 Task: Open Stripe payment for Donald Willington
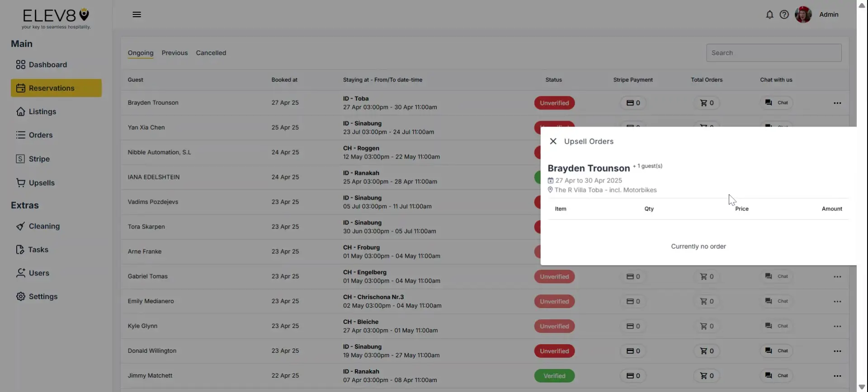633,351
